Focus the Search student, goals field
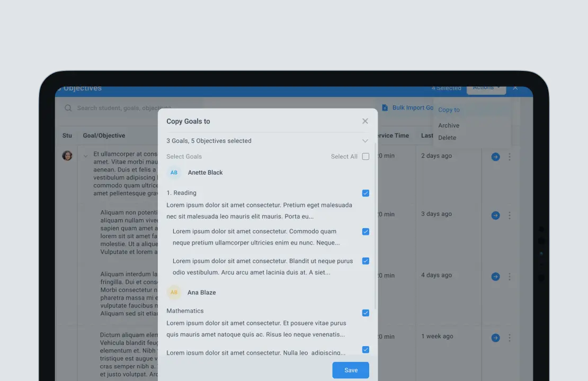Image resolution: width=588 pixels, height=381 pixels. pyautogui.click(x=124, y=108)
